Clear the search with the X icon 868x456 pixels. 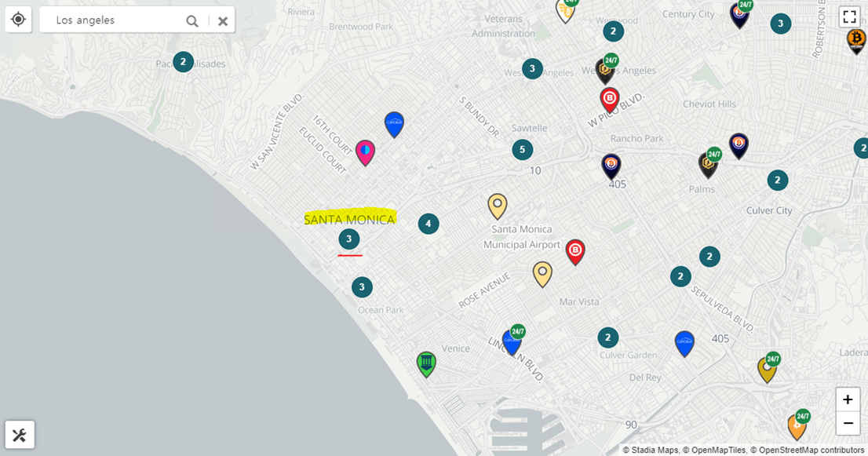[223, 21]
